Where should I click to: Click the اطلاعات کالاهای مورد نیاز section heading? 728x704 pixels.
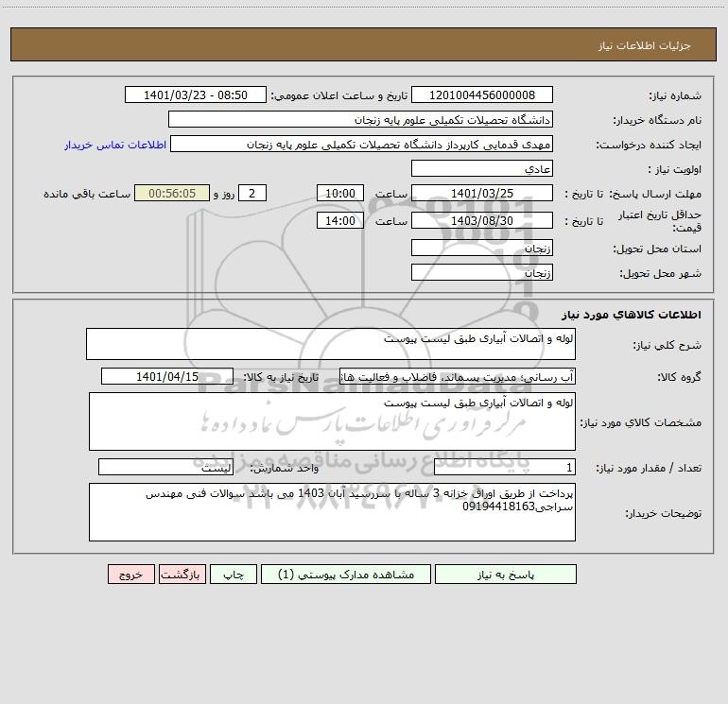pyautogui.click(x=631, y=315)
